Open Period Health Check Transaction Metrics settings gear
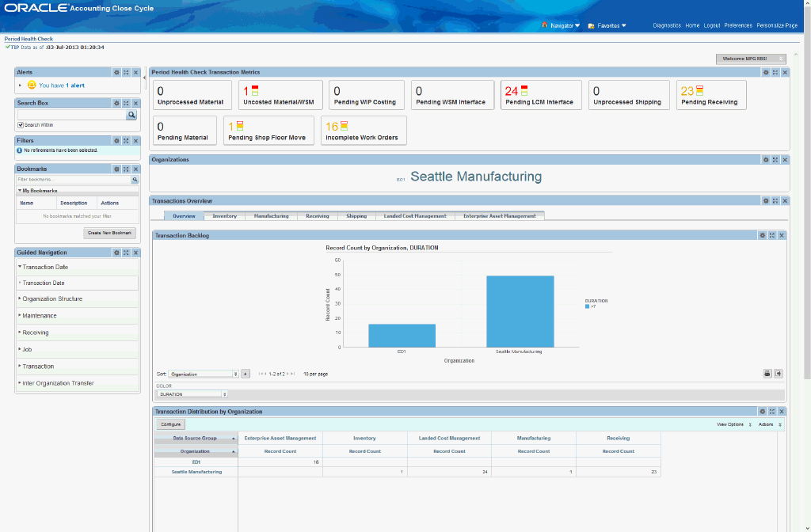The width and height of the screenshot is (811, 532). tap(766, 72)
